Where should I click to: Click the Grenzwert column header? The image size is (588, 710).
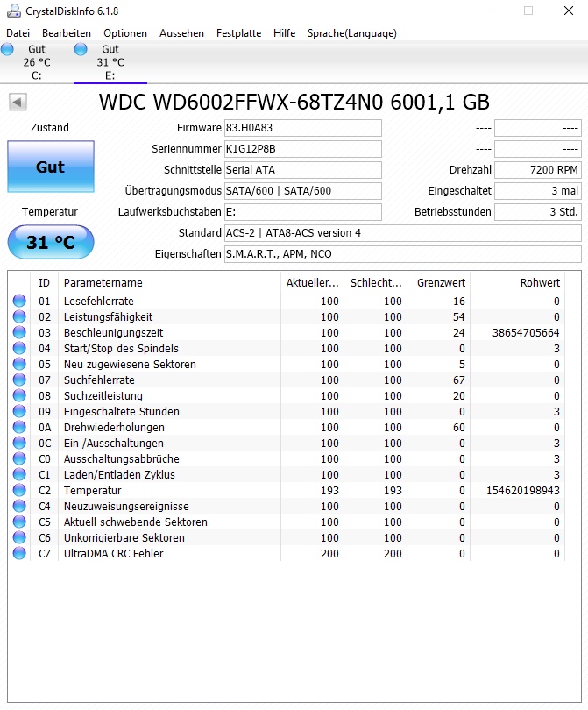[439, 283]
